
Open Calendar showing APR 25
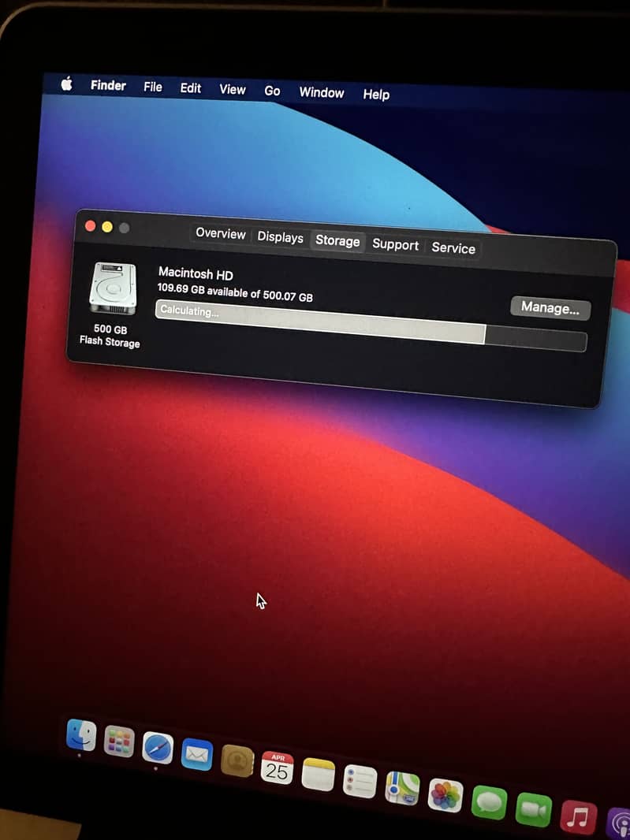coord(278,768)
